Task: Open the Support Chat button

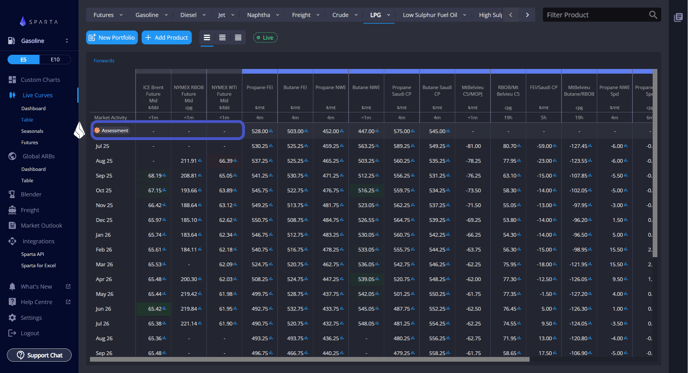Action: click(x=39, y=355)
